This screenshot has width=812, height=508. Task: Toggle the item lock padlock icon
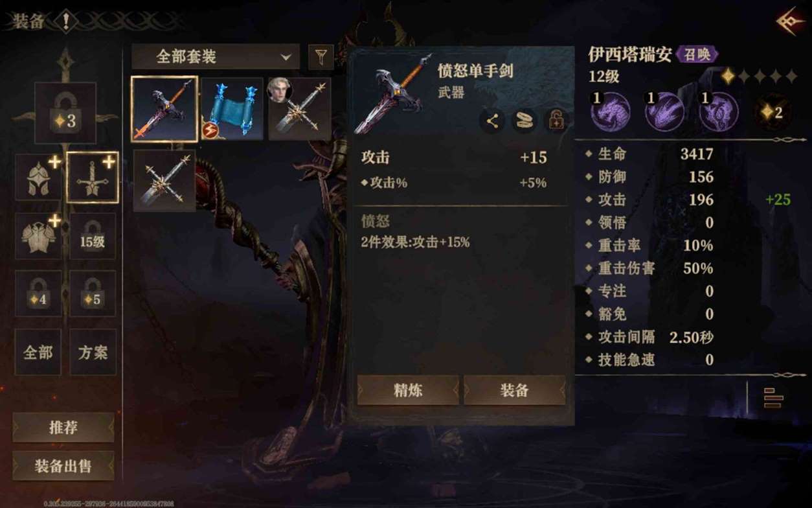coord(556,121)
